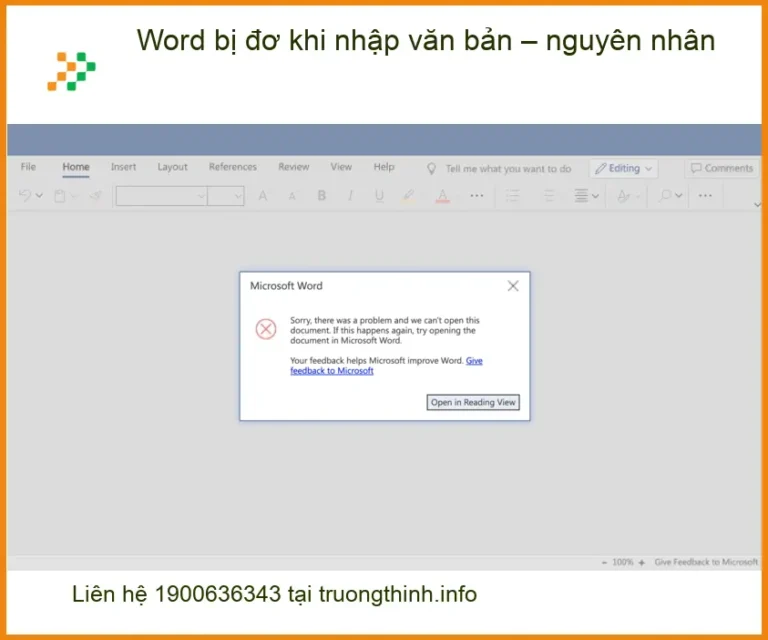768x640 pixels.
Task: Click the numbered list icon
Action: tap(549, 196)
